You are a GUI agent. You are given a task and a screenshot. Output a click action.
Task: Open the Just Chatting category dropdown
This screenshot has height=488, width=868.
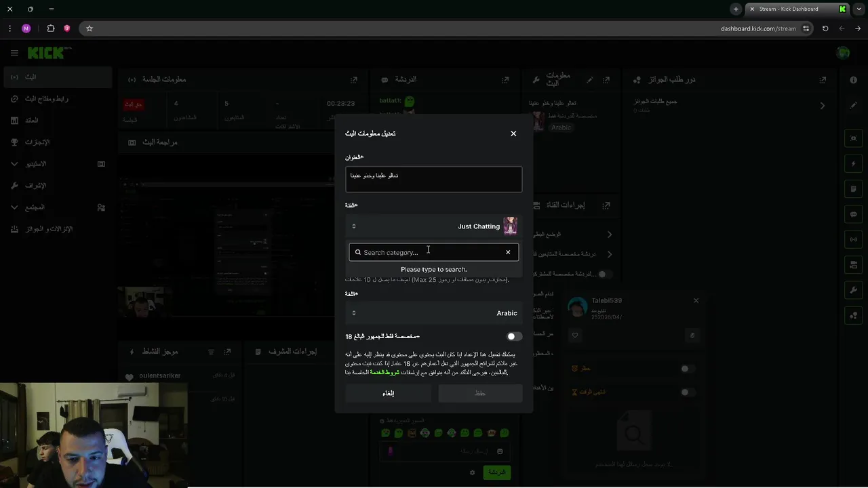[x=434, y=226]
